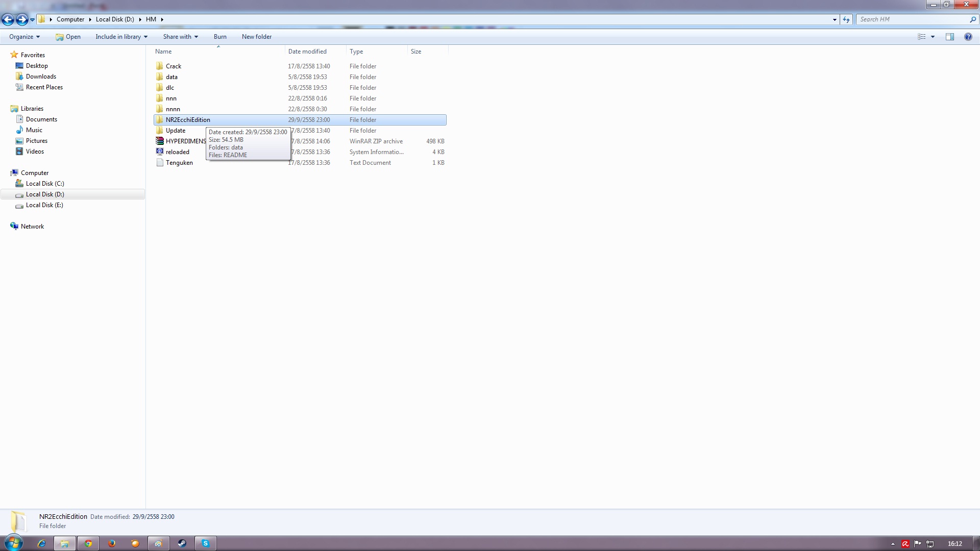
Task: Click the Forward navigation arrow
Action: point(22,19)
